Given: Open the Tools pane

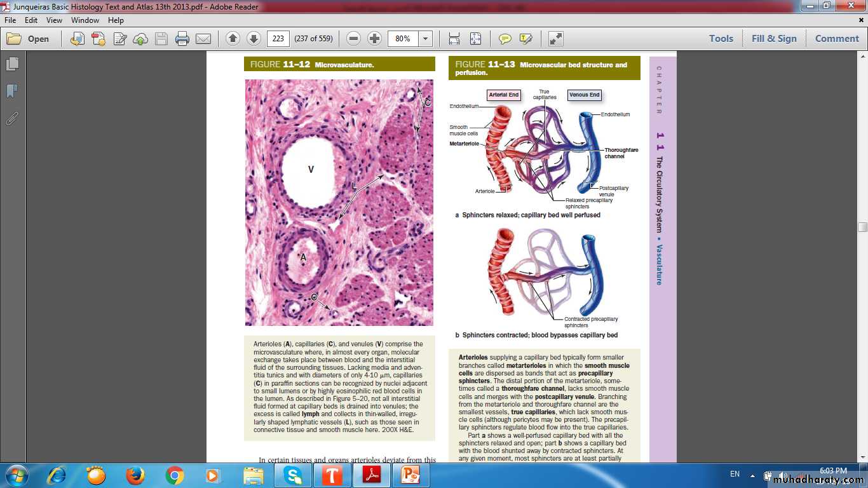Looking at the screenshot, I should click(721, 39).
